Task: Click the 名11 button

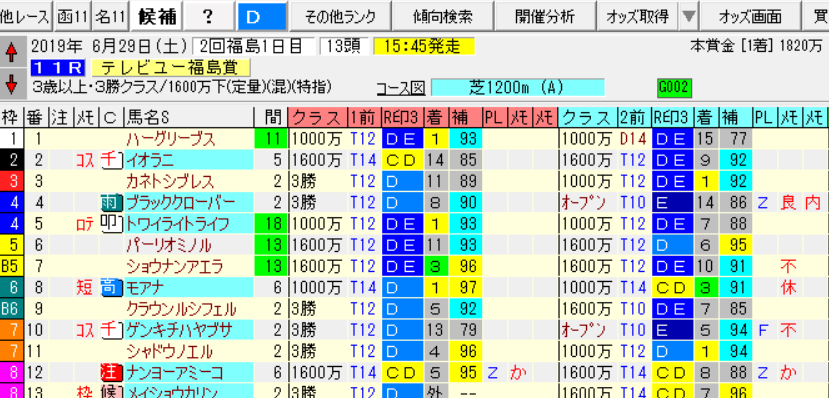Action: pyautogui.click(x=110, y=16)
